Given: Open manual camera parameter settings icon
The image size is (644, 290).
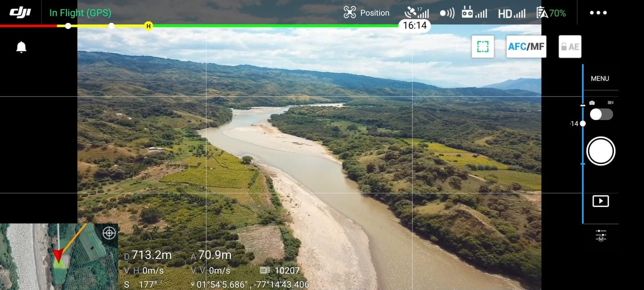Looking at the screenshot, I should (601, 236).
